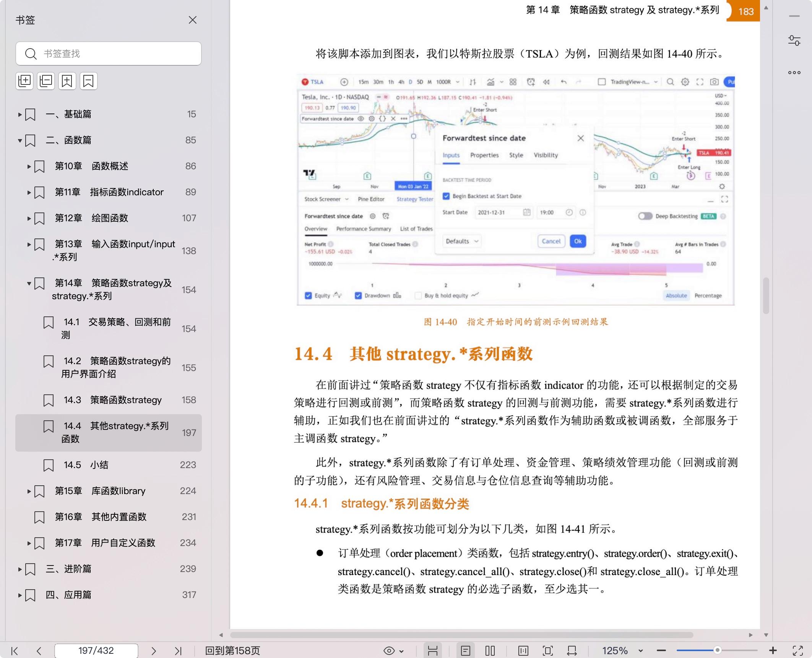This screenshot has width=812, height=658.
Task: Click 回到第158页 link
Action: (232, 651)
